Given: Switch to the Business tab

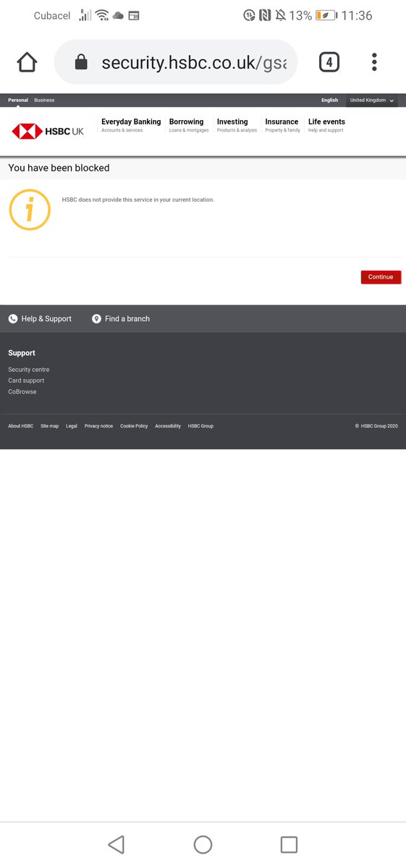Looking at the screenshot, I should pyautogui.click(x=44, y=101).
